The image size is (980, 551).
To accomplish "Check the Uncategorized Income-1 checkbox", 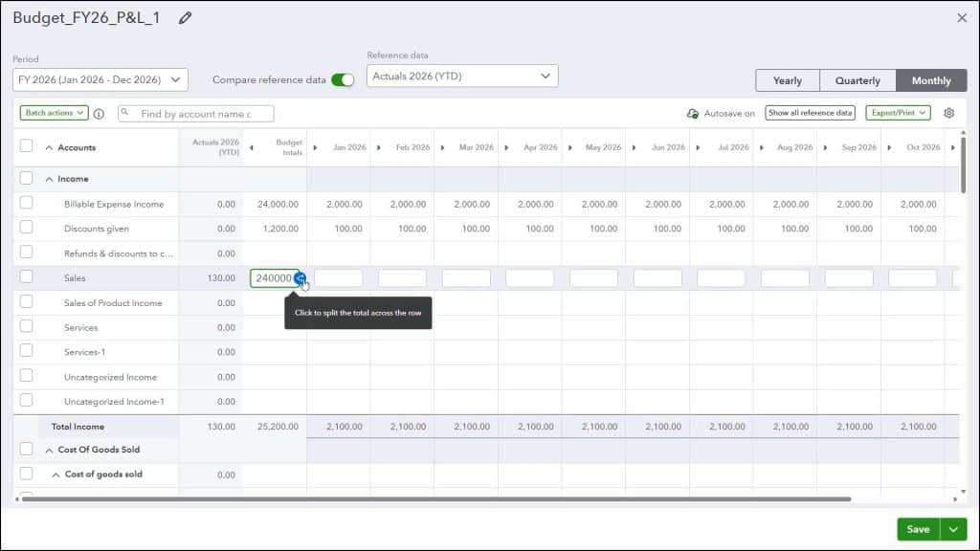I will [26, 401].
